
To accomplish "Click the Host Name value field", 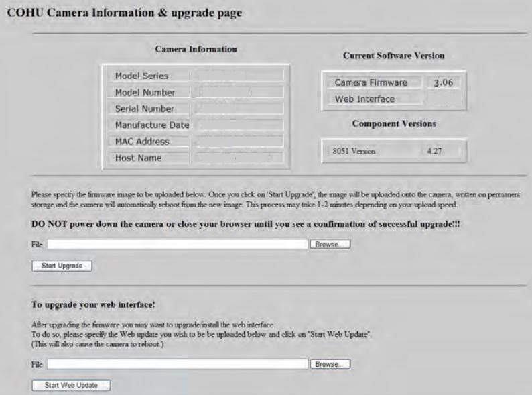I will click(x=239, y=158).
